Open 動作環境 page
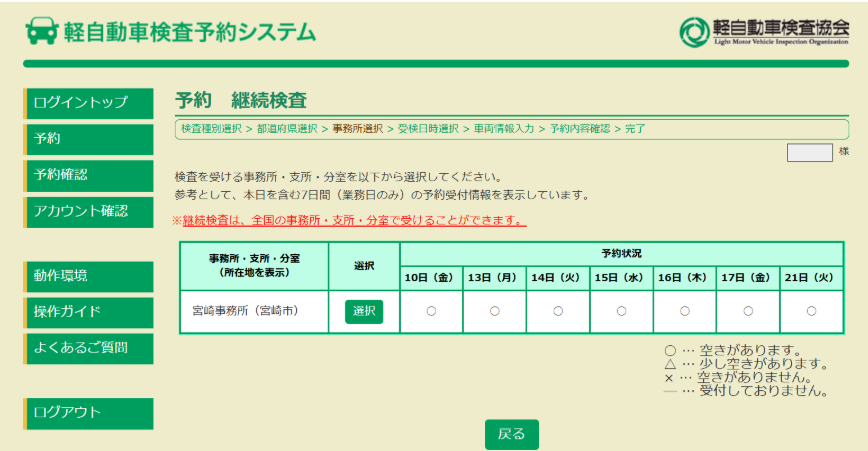The image size is (868, 451). coord(89,277)
